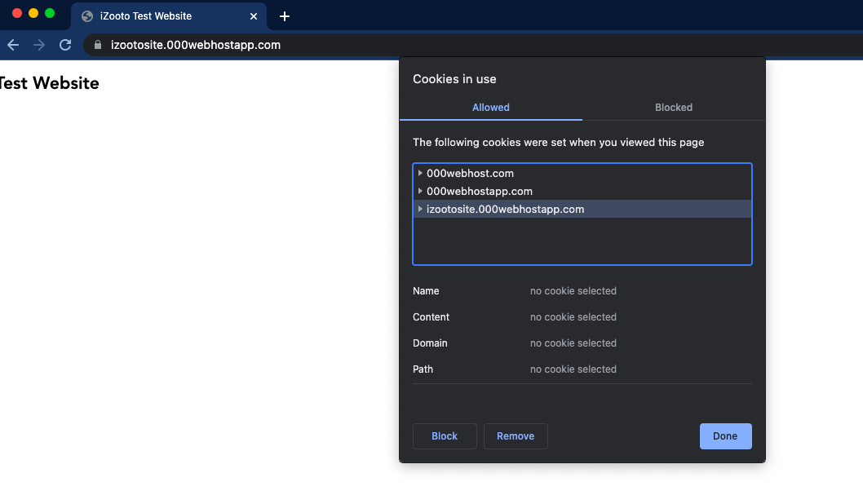Screen dimensions: 863x504
Task: Click Done to close the cookies dialog
Action: (x=725, y=436)
